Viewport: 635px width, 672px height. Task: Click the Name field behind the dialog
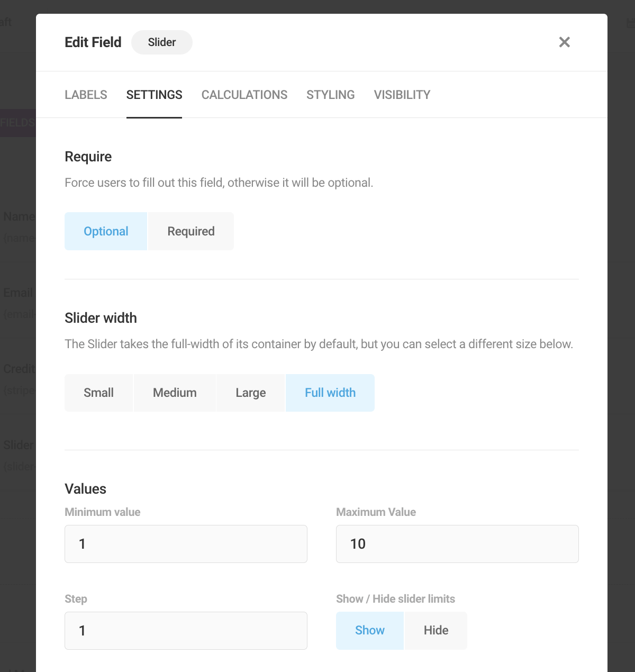pos(19,216)
